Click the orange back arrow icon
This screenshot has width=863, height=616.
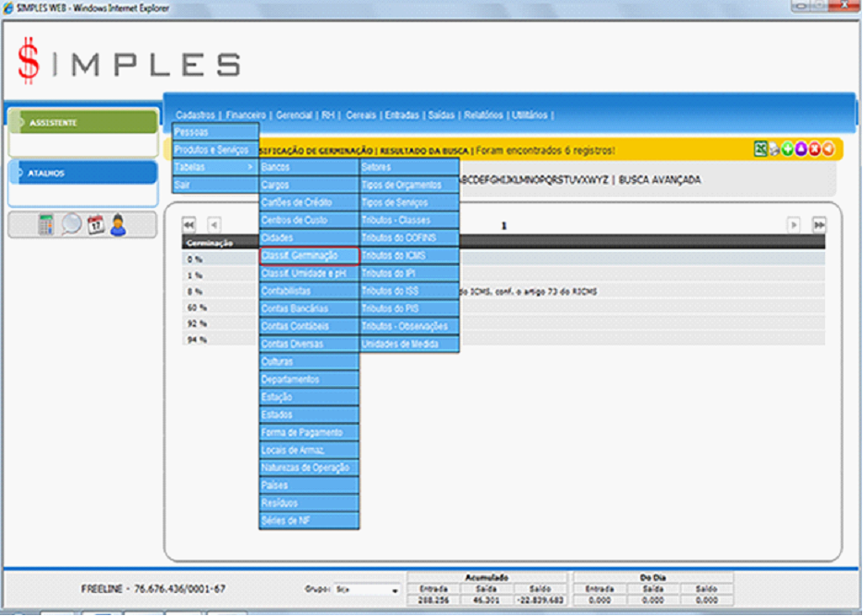[x=829, y=150]
